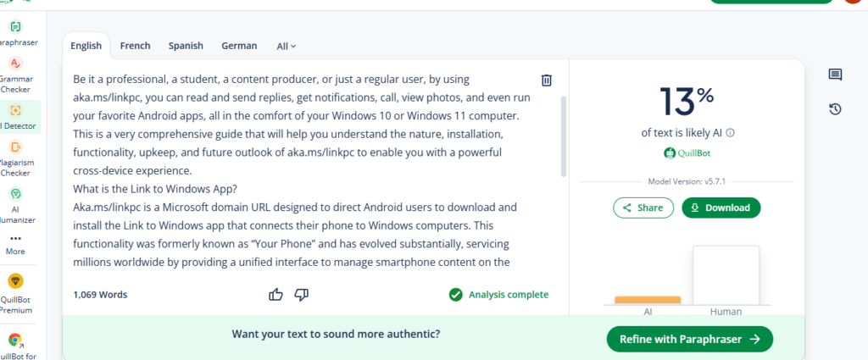Open the AI Humanizer tool
This screenshot has height=360, width=868.
(x=15, y=195)
